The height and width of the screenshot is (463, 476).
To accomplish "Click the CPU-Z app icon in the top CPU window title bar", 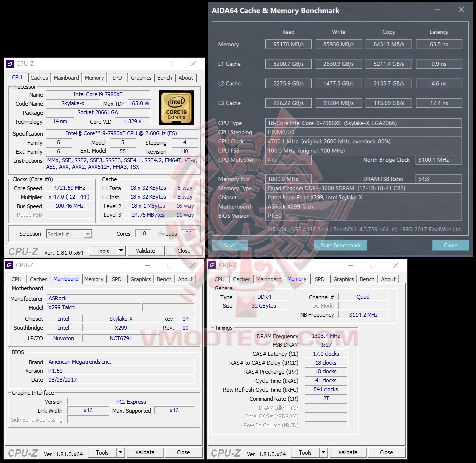I will [x=10, y=64].
